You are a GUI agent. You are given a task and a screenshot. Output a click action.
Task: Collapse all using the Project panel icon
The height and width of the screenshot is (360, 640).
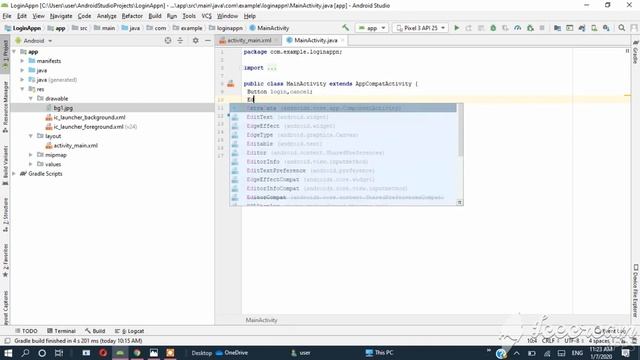(180, 40)
